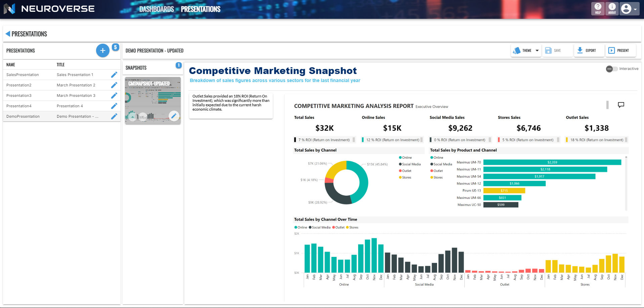Edit the snapshot thumbnail pencil icon
Viewport: 644px width, 308px height.
tap(174, 116)
